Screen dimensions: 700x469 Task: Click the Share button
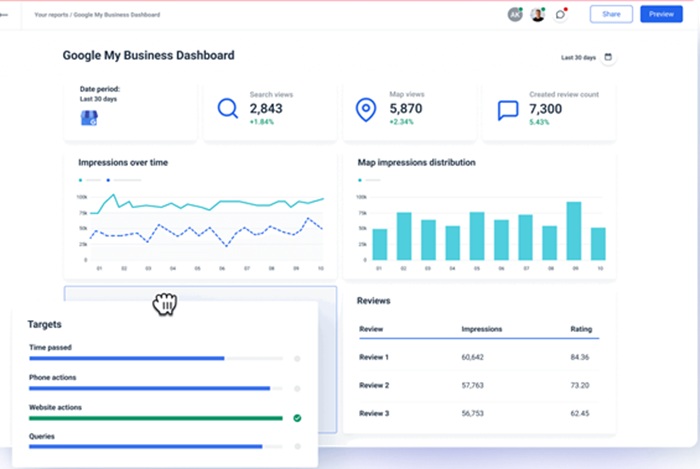pos(611,14)
